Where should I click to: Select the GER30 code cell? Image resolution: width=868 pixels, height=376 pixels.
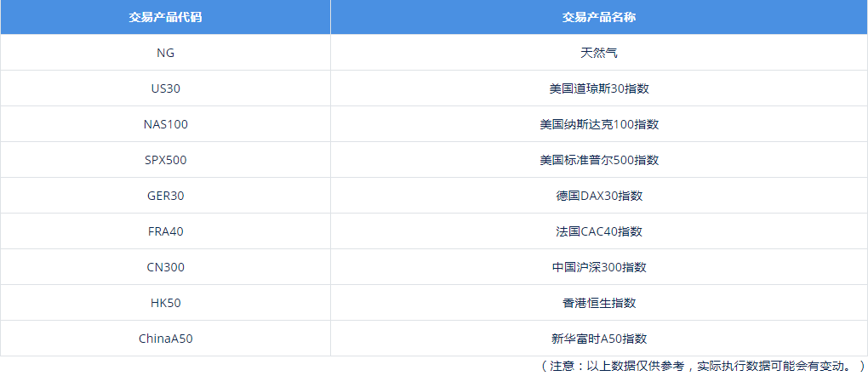tap(165, 196)
